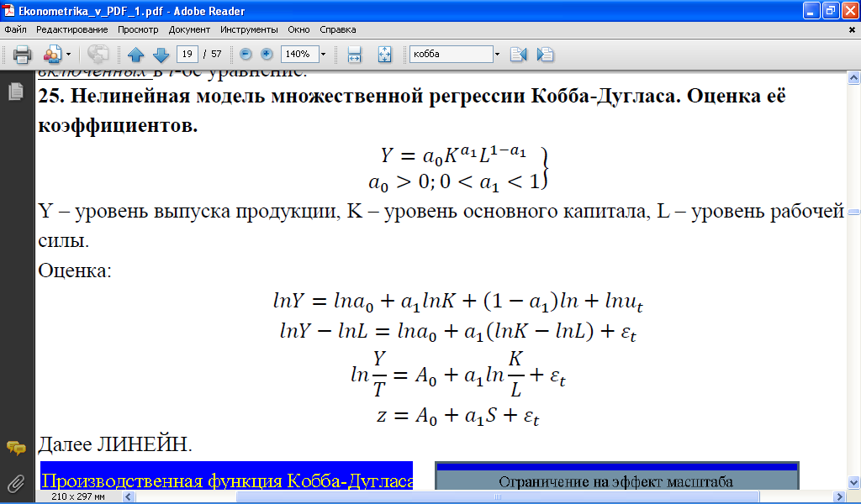
Task: Close the document with the menu bar x
Action: tap(853, 30)
